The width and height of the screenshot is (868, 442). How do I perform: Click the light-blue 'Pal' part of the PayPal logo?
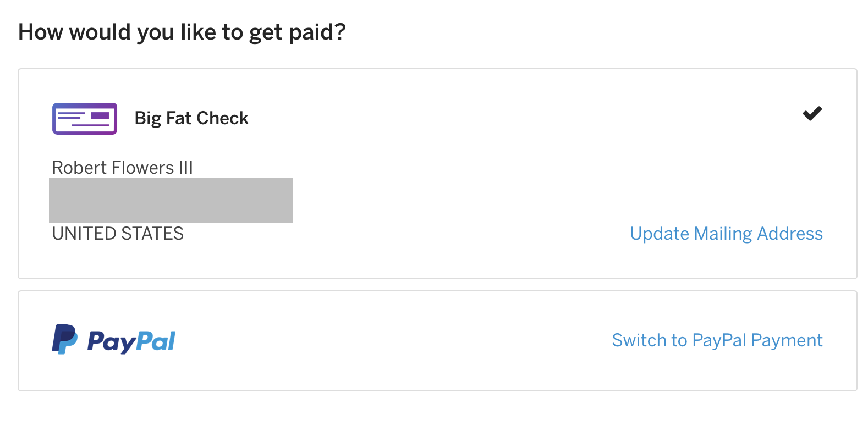(x=156, y=341)
